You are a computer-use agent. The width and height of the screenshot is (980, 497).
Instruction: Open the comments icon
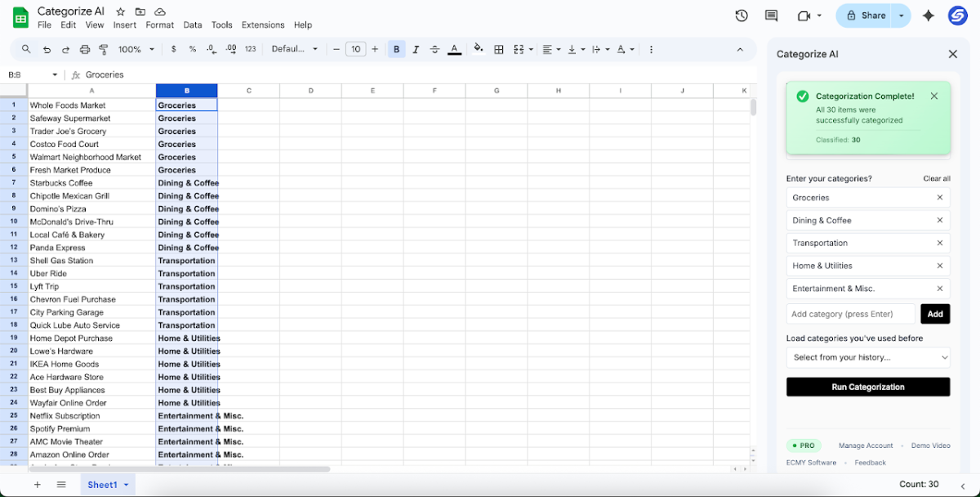pyautogui.click(x=771, y=16)
